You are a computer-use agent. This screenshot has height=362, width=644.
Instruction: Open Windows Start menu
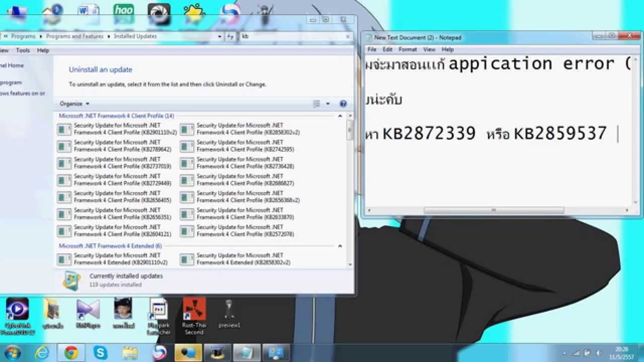[12, 352]
